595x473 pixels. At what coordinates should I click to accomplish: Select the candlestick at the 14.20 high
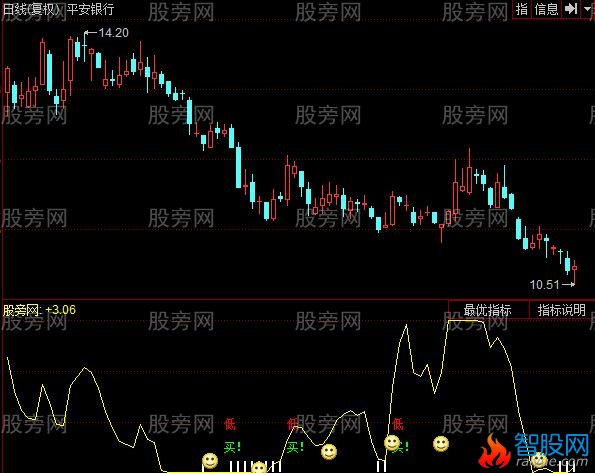click(84, 46)
